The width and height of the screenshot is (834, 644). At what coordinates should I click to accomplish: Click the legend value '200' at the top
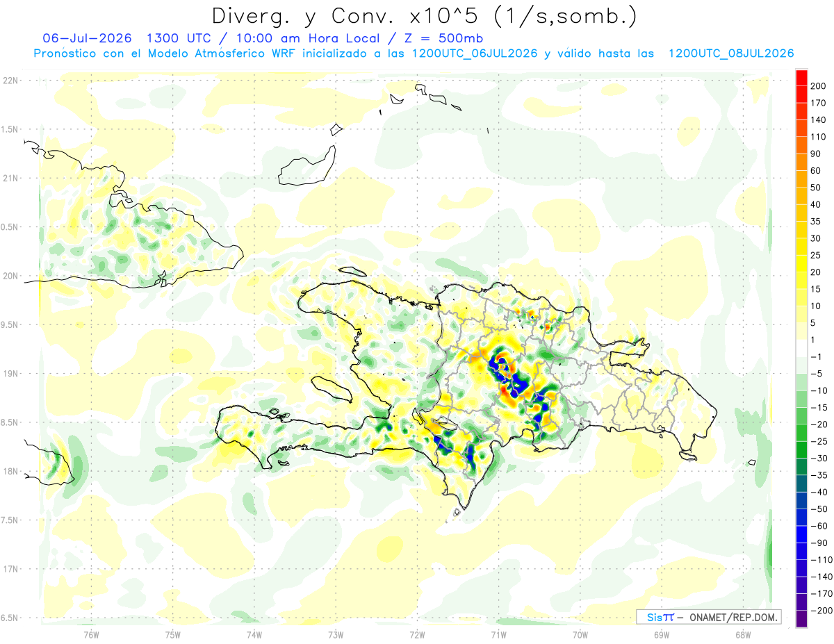click(818, 85)
